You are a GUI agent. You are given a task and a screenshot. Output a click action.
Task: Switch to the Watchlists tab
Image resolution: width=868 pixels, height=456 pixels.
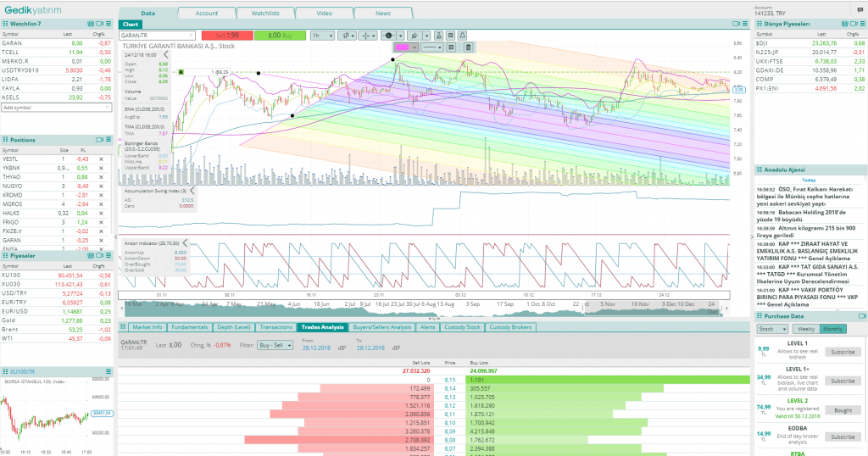tap(265, 14)
